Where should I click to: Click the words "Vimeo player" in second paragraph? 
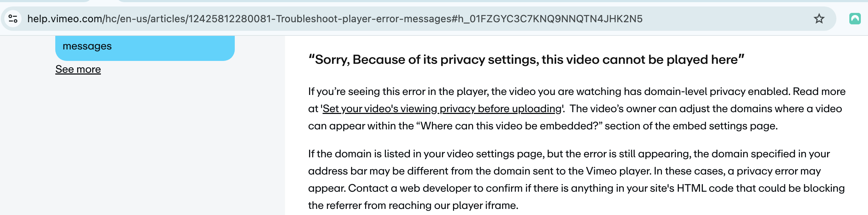tap(619, 171)
